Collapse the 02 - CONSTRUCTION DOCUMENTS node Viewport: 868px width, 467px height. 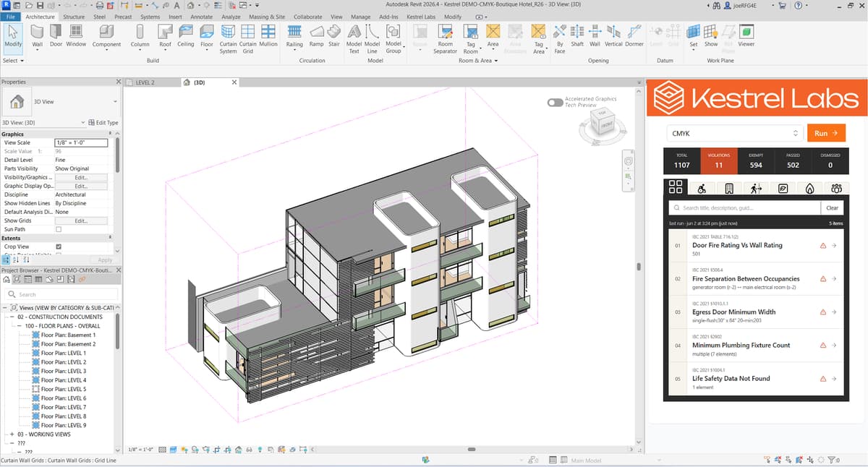pos(13,317)
